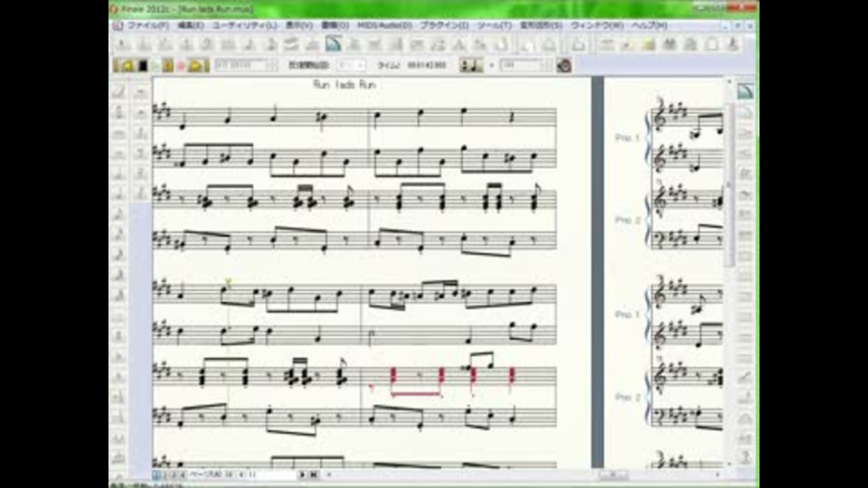Select the Staff tool
Viewport: 868px width, 488px height.
[x=144, y=44]
